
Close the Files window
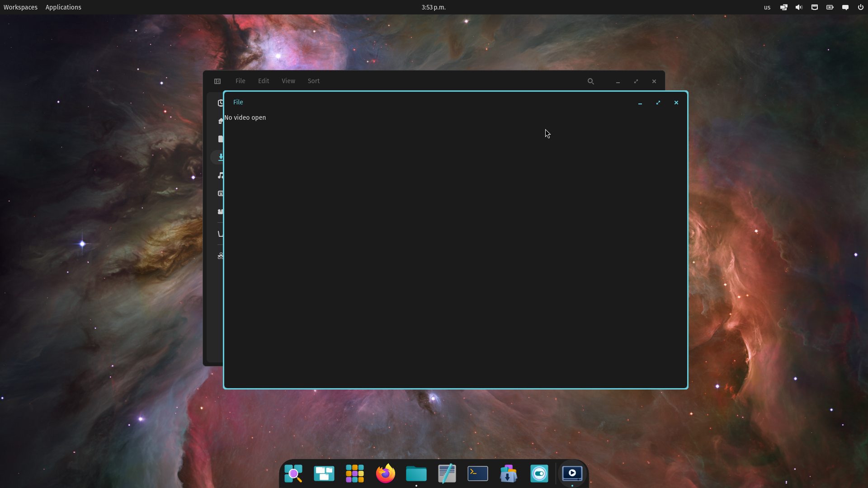pyautogui.click(x=654, y=81)
